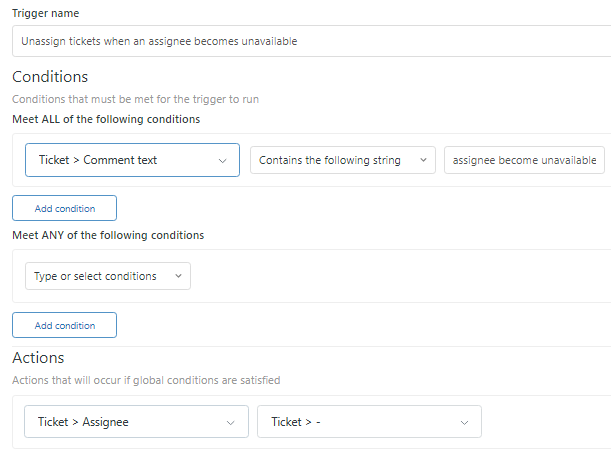The image size is (611, 457).
Task: Click the assignee become unavailable string field
Action: 524,160
